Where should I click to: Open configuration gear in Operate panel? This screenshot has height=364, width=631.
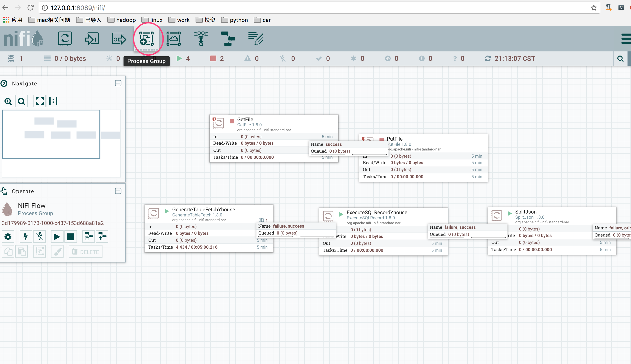pos(8,237)
